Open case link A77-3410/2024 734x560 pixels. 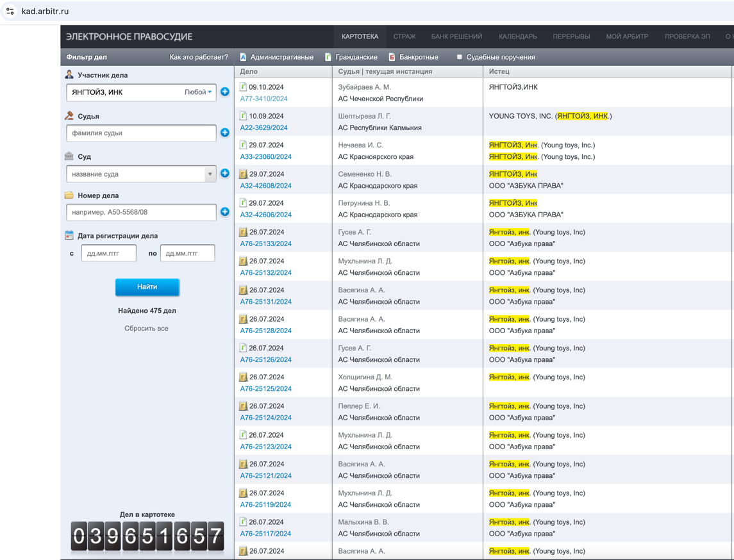pyautogui.click(x=263, y=99)
